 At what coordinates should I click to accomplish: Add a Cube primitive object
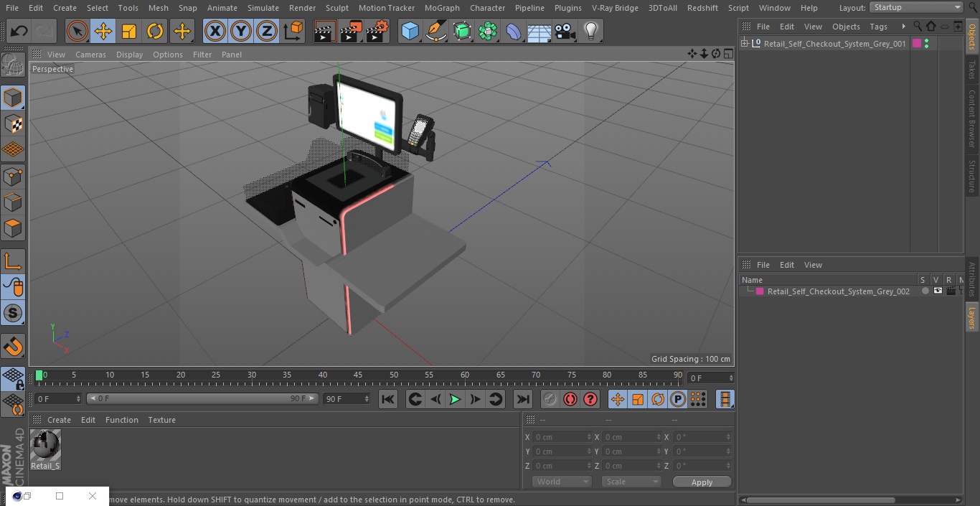coord(410,32)
